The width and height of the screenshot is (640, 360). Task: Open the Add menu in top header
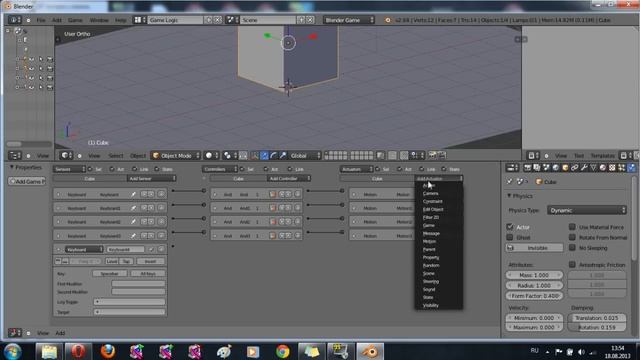57,20
